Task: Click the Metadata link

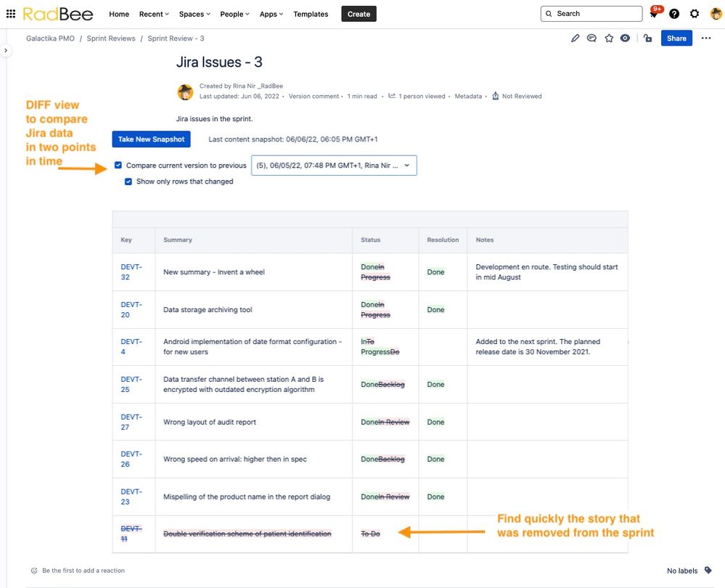Action: pos(468,97)
